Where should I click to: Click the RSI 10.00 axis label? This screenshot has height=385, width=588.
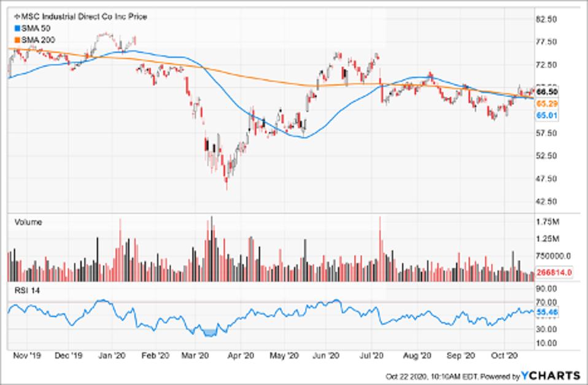(x=547, y=343)
